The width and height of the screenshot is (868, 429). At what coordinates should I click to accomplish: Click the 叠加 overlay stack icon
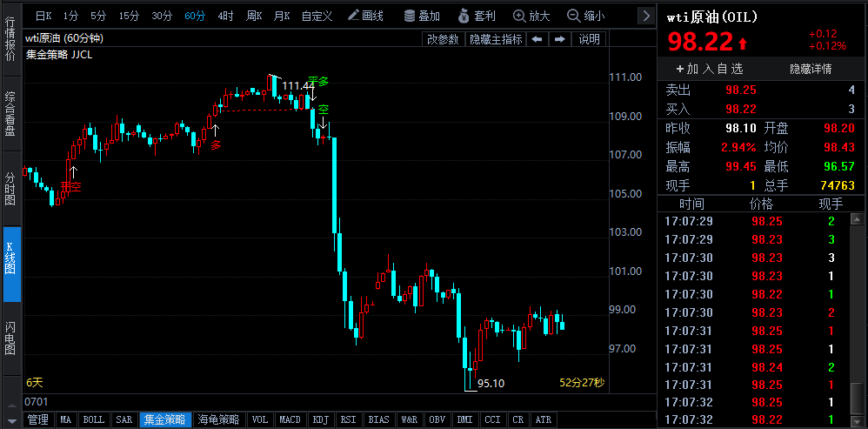pos(420,16)
